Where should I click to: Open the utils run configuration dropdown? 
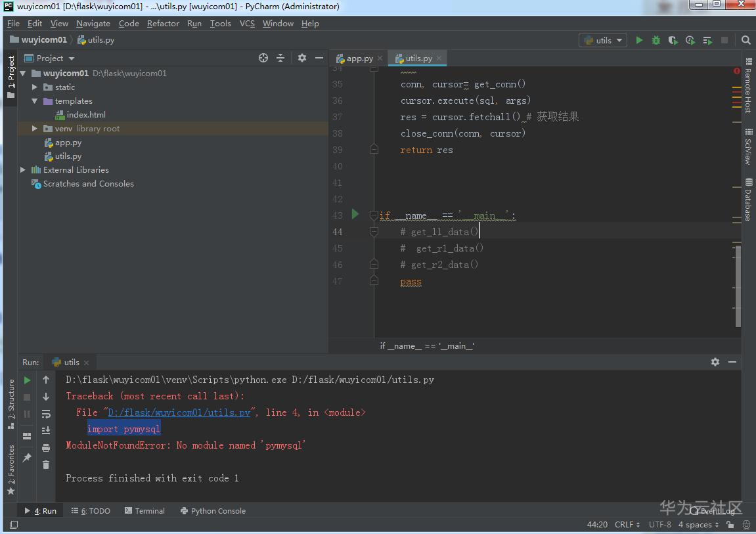[x=603, y=40]
